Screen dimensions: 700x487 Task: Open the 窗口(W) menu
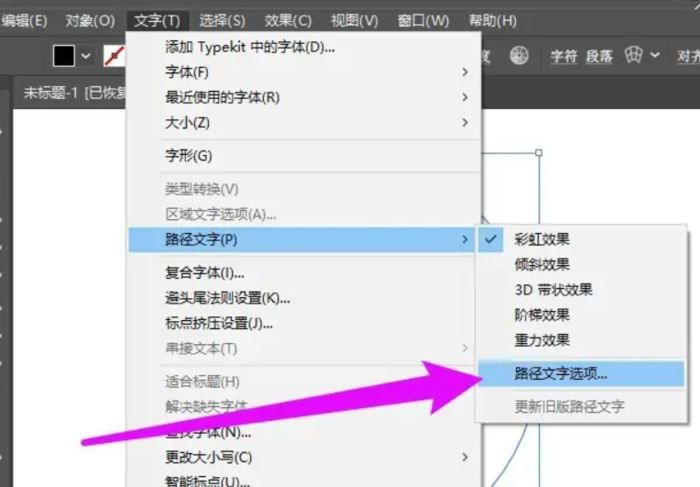pyautogui.click(x=423, y=21)
